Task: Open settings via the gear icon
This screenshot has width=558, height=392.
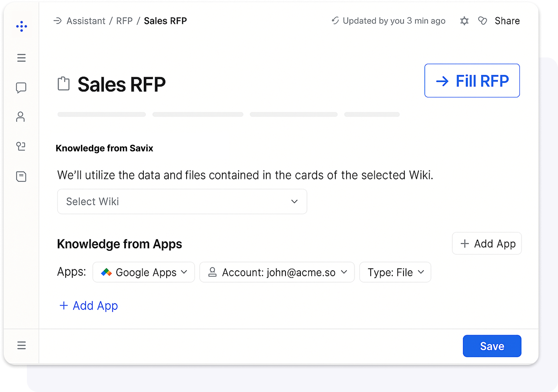Action: point(464,21)
